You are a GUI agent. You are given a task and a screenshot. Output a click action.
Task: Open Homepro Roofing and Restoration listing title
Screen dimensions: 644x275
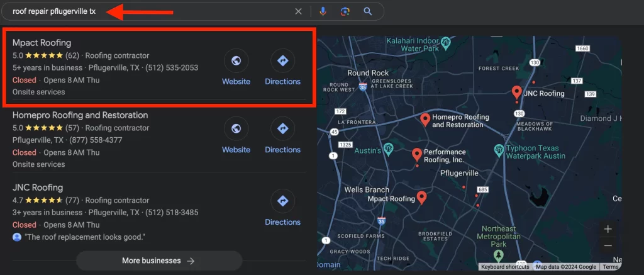80,115
